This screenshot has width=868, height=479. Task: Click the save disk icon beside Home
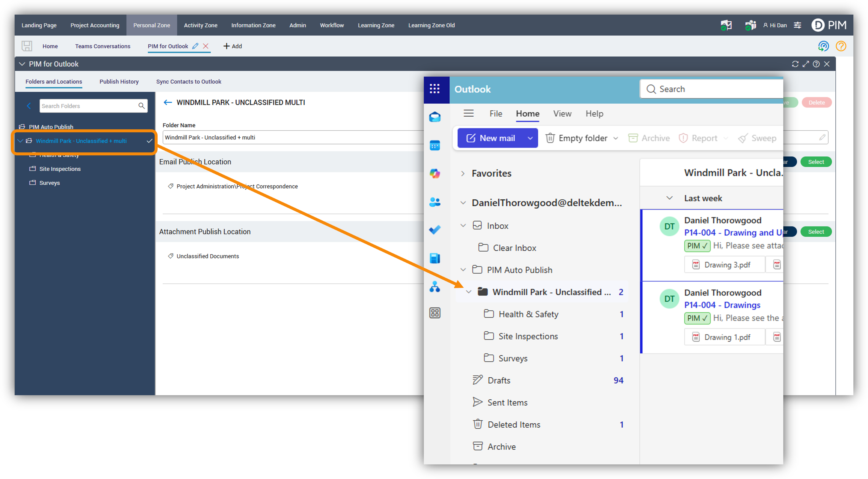(x=27, y=46)
